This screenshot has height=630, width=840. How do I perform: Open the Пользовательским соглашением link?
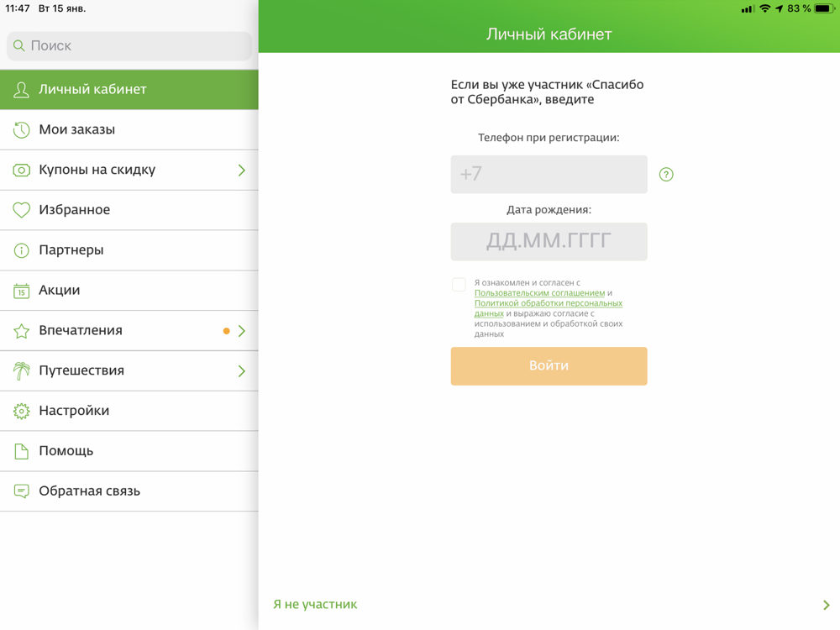point(539,293)
